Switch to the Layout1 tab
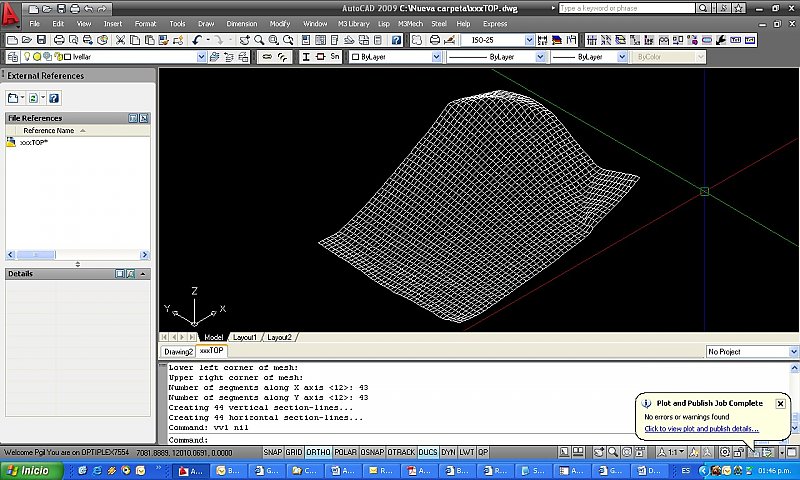This screenshot has height=480, width=800. [x=245, y=337]
